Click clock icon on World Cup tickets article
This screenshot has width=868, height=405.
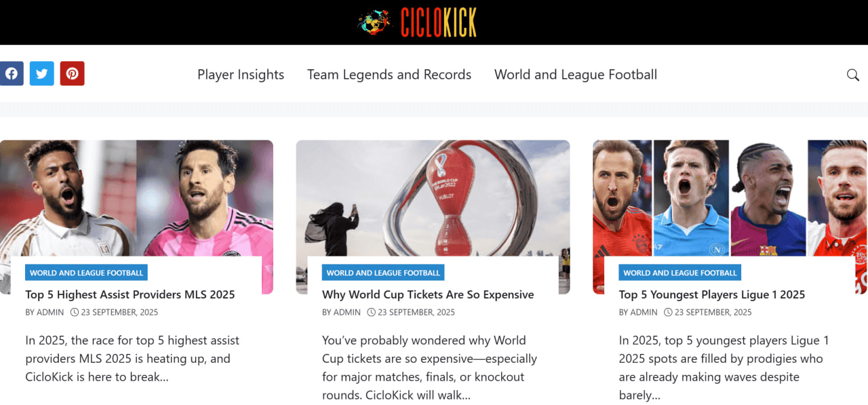coord(371,312)
